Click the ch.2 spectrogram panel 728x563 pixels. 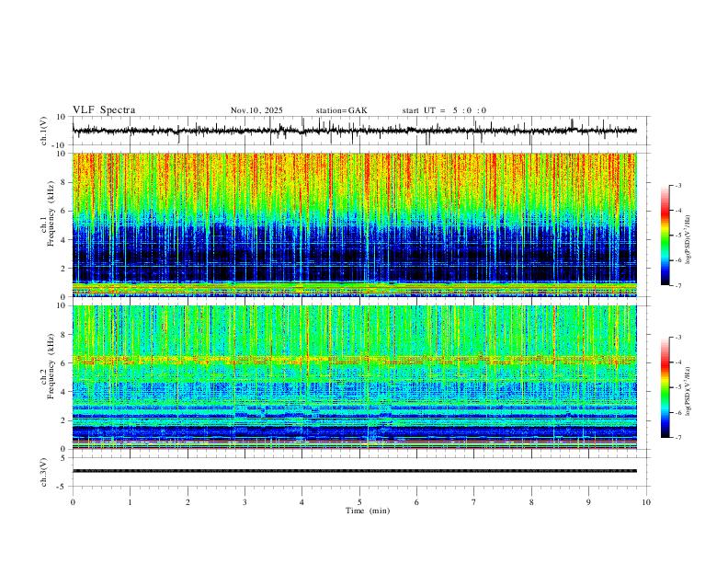354,377
